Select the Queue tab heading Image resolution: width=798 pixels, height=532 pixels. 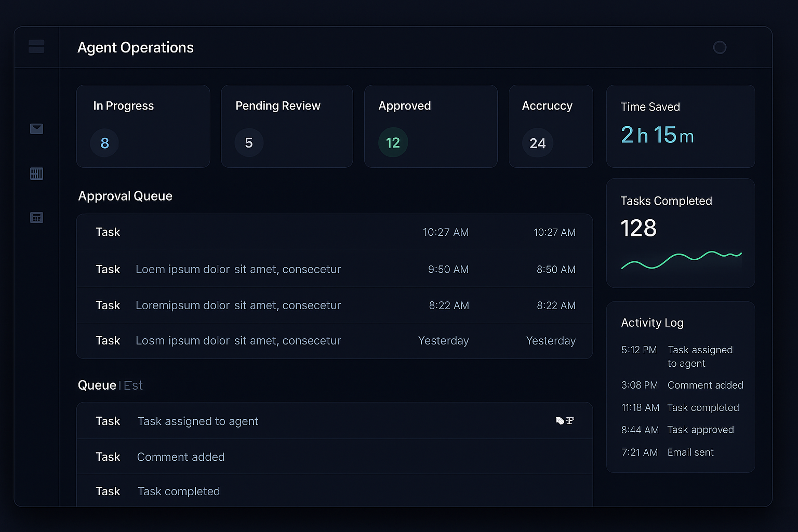pyautogui.click(x=97, y=385)
